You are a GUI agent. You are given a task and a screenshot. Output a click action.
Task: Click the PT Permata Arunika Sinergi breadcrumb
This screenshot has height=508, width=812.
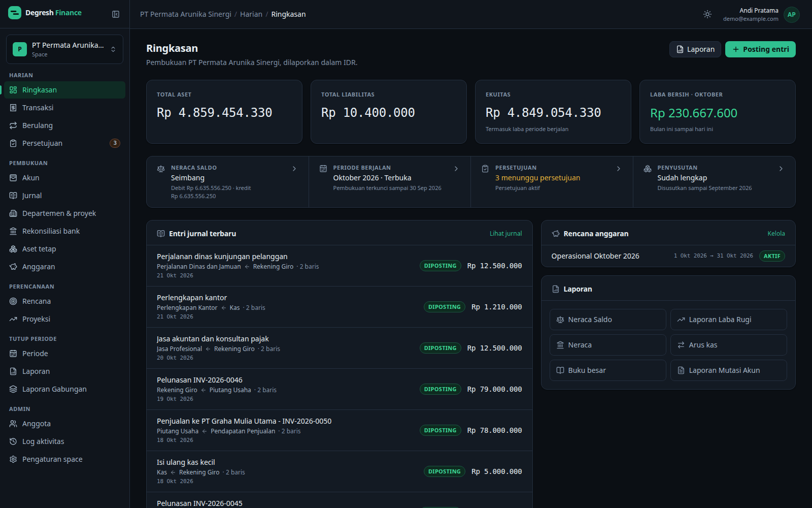186,14
